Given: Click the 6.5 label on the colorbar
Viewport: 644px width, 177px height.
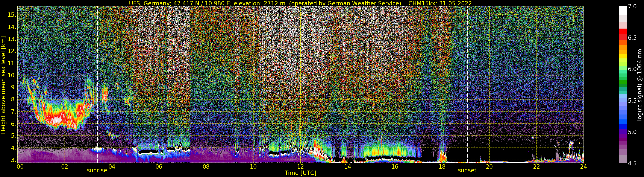Looking at the screenshot, I should pyautogui.click(x=632, y=38).
